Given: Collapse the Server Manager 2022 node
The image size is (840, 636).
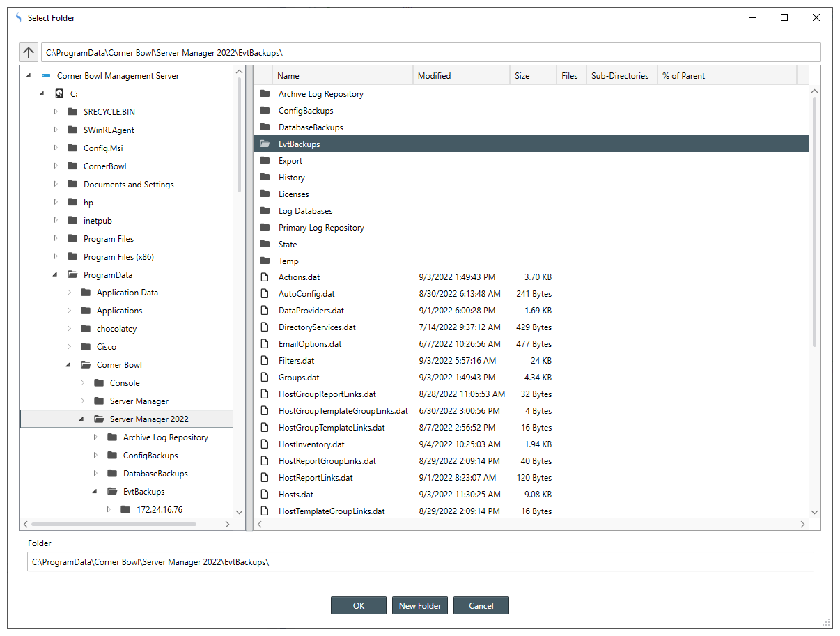Looking at the screenshot, I should tap(81, 419).
